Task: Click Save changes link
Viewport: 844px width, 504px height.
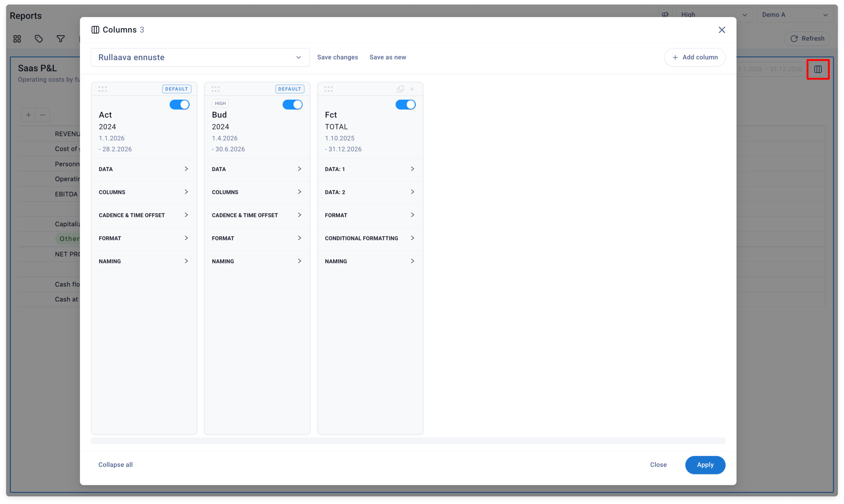Action: [337, 57]
